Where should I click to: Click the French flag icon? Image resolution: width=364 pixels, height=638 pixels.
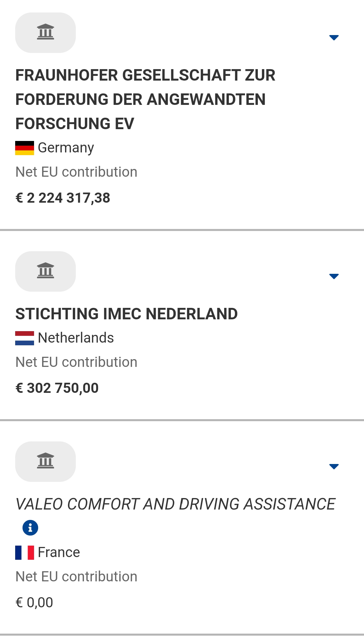(x=25, y=553)
